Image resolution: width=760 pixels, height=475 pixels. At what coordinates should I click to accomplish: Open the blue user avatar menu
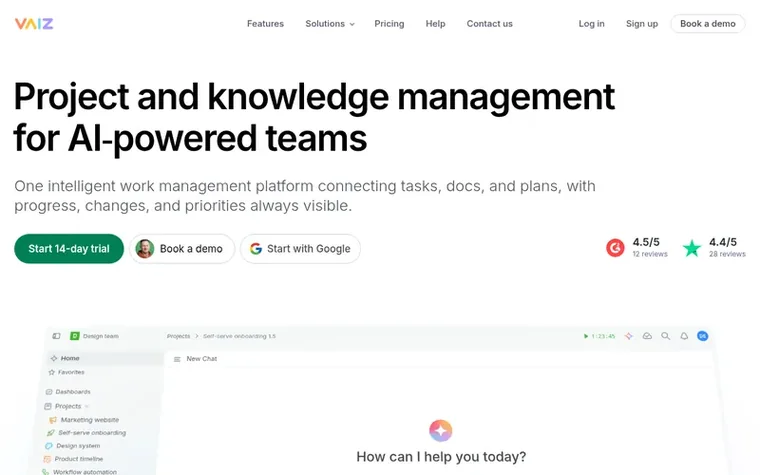click(x=702, y=336)
